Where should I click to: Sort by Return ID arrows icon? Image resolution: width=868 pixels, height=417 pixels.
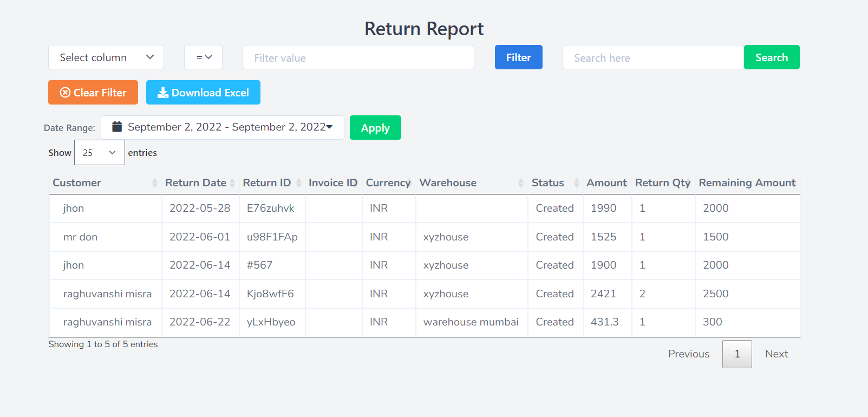click(x=299, y=183)
